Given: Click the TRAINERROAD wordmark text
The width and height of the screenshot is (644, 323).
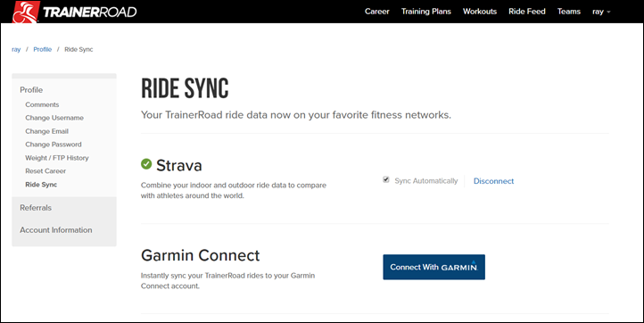Looking at the screenshot, I should (90, 12).
